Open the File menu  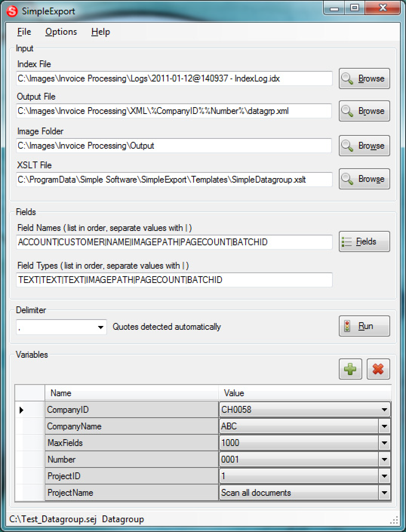click(24, 32)
